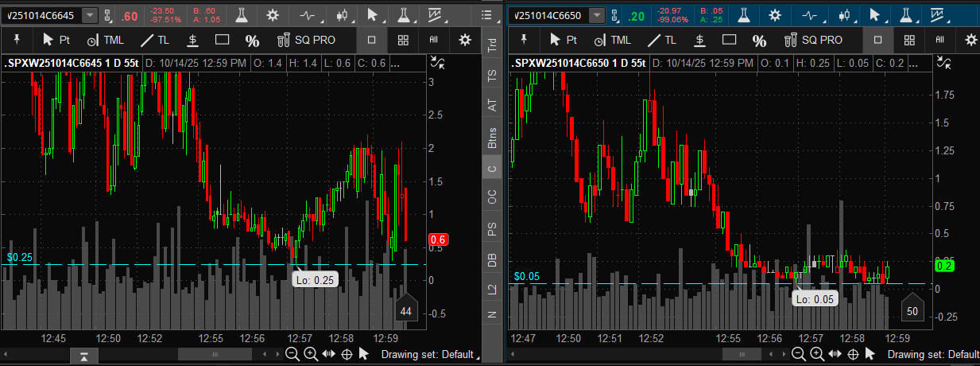The image size is (980, 366).
Task: Open left chart's Drawing set: Default dropdown
Action: click(x=429, y=354)
